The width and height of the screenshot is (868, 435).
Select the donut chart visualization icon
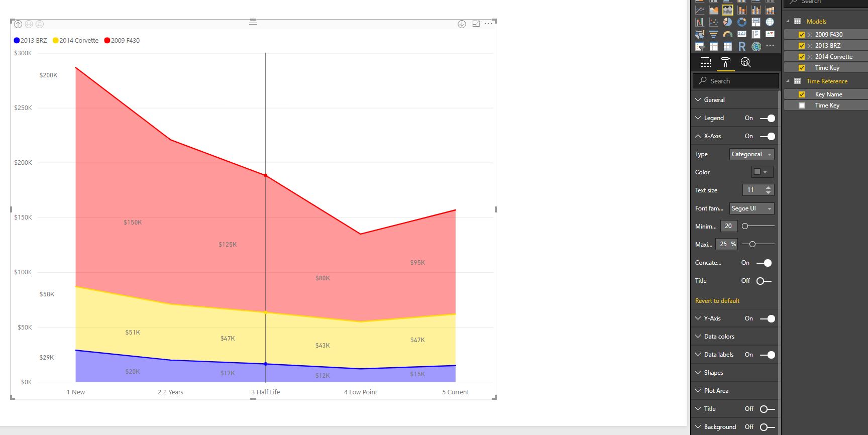click(742, 22)
